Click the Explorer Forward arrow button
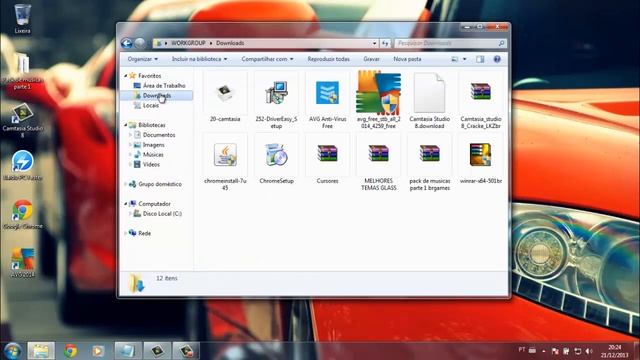 (140, 43)
